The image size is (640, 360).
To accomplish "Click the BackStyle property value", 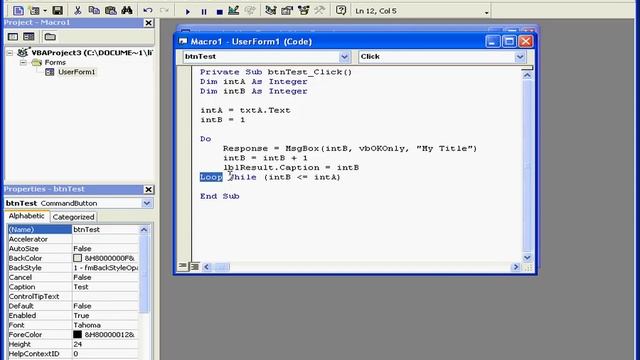I will (105, 268).
